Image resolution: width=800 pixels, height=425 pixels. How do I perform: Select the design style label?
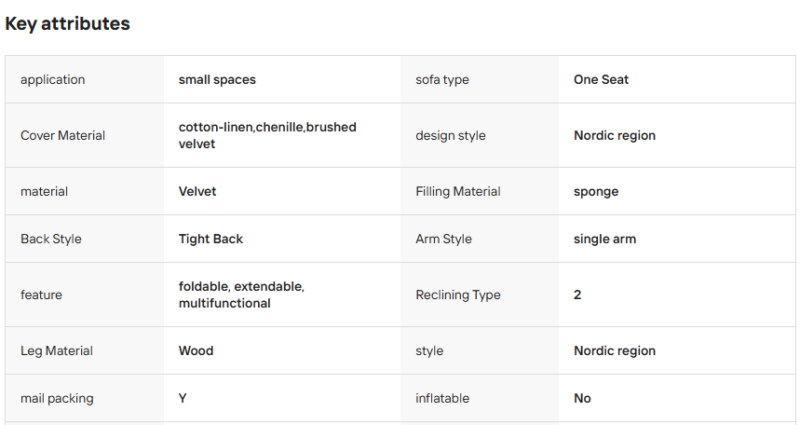coord(451,135)
